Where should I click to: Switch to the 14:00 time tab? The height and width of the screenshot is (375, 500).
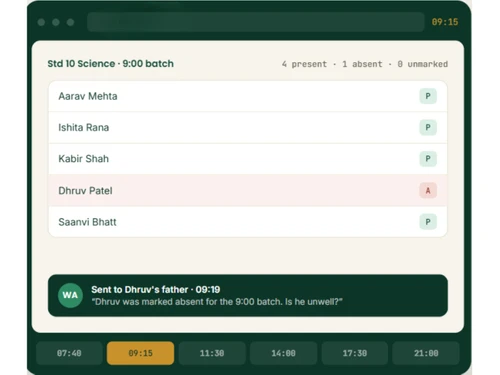[283, 353]
